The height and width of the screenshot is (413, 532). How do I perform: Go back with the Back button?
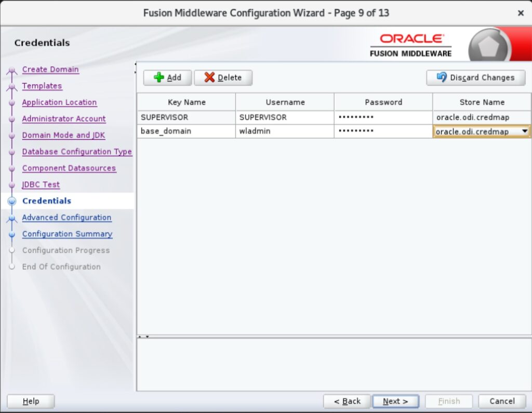[x=347, y=401]
